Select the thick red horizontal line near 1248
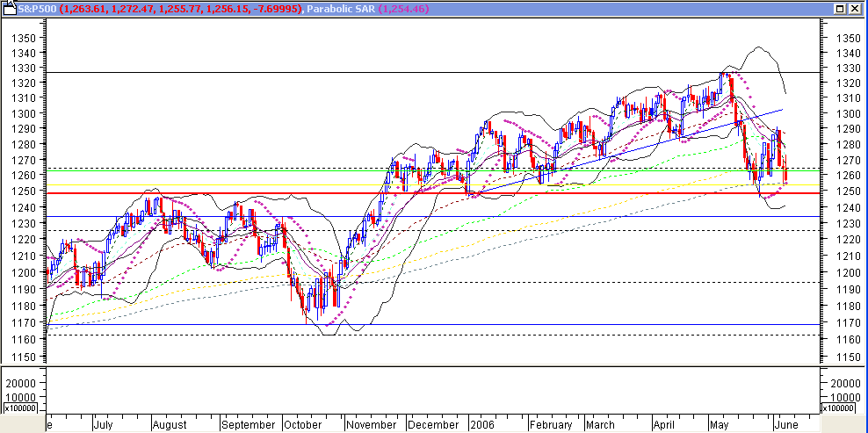 [431, 193]
